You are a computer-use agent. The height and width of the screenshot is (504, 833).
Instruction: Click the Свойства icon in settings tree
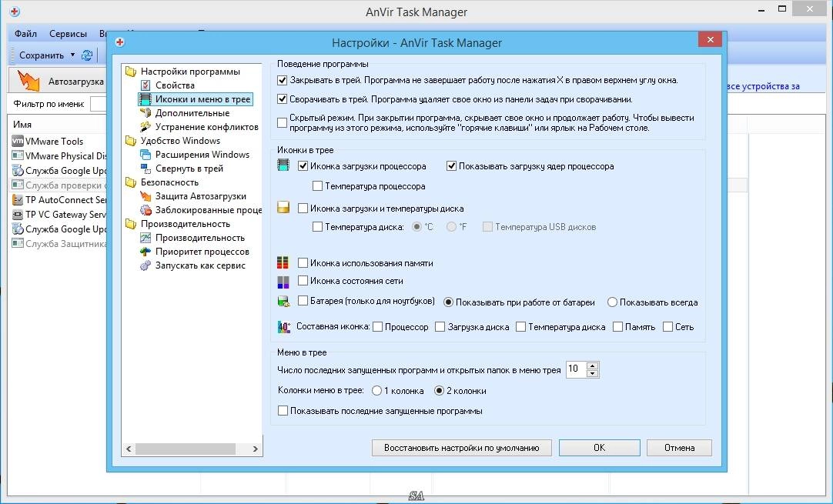145,85
